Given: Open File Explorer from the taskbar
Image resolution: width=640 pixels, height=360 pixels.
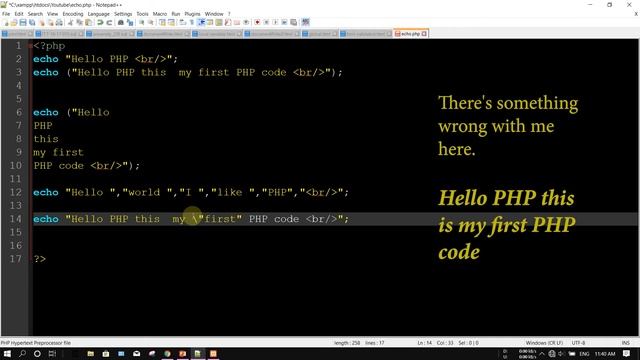Looking at the screenshot, I should click(91, 353).
